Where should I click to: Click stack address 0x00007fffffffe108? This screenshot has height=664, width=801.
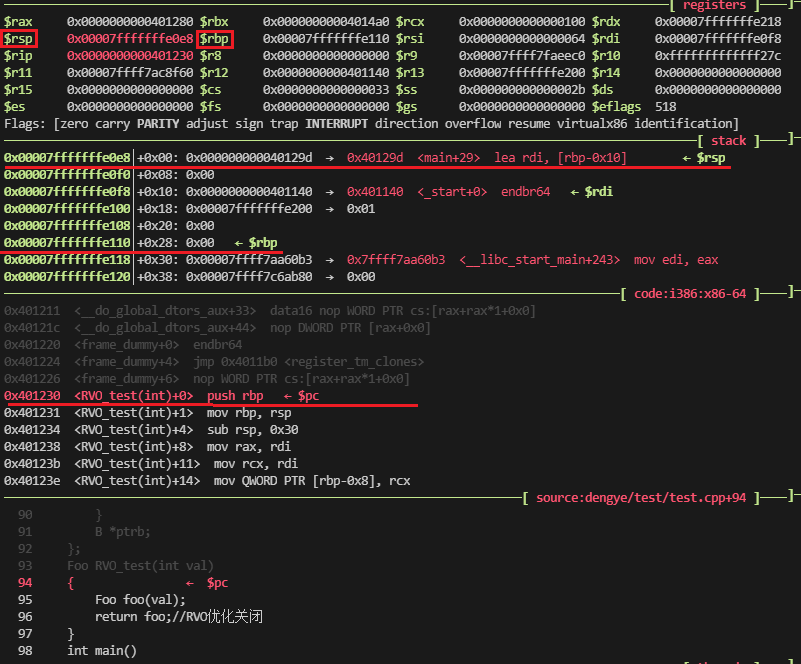click(67, 226)
